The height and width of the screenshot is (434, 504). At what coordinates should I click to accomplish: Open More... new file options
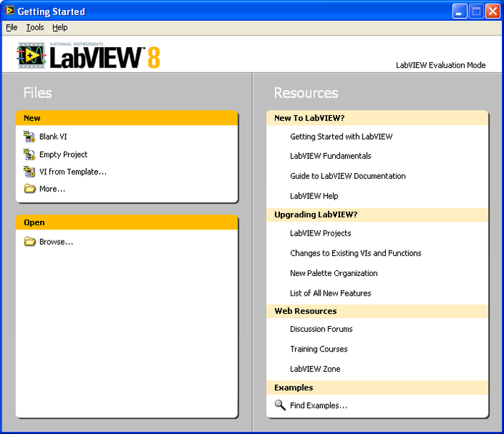(52, 189)
